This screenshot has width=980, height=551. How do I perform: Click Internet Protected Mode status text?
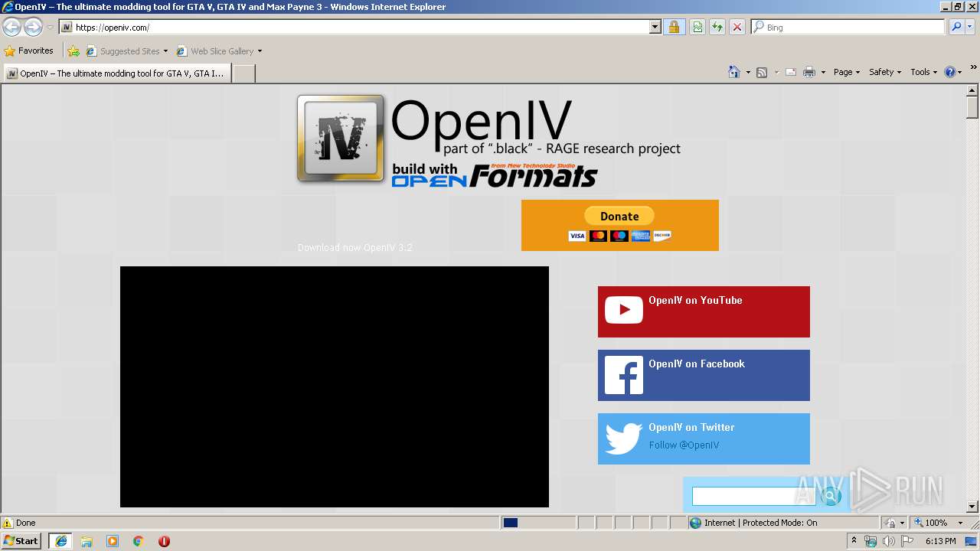760,523
